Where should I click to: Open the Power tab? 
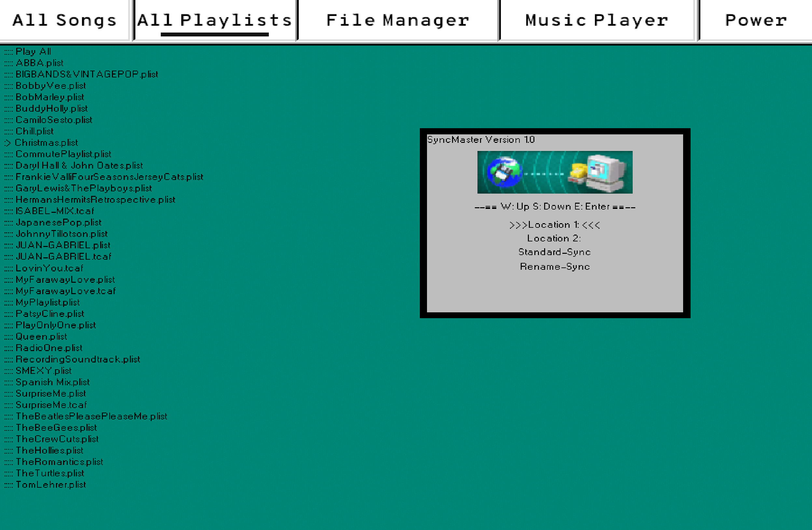click(x=756, y=20)
